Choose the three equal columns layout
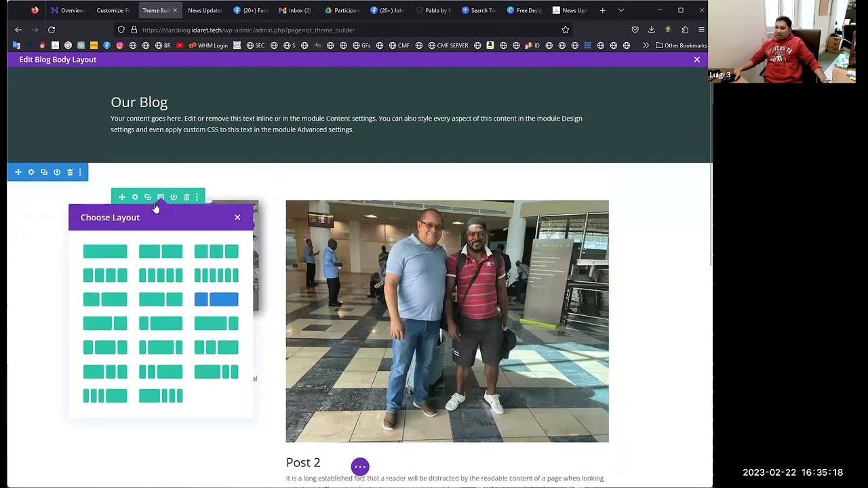 pyautogui.click(x=216, y=251)
